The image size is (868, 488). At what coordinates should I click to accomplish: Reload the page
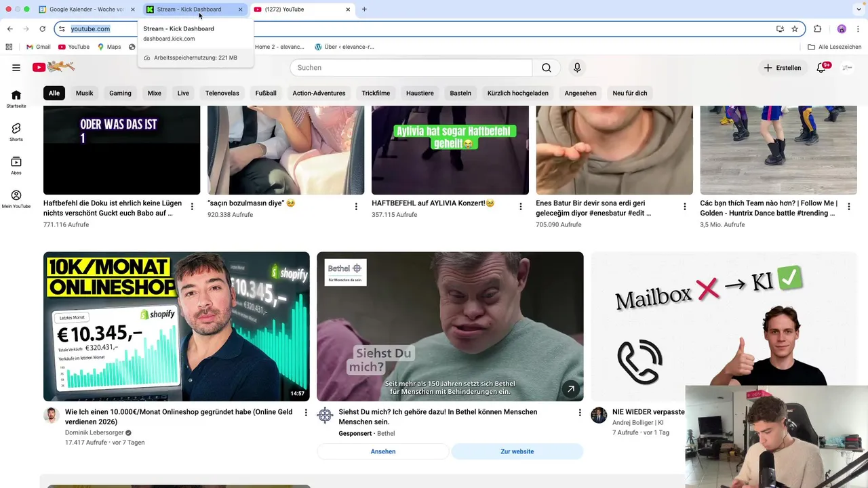click(x=42, y=29)
